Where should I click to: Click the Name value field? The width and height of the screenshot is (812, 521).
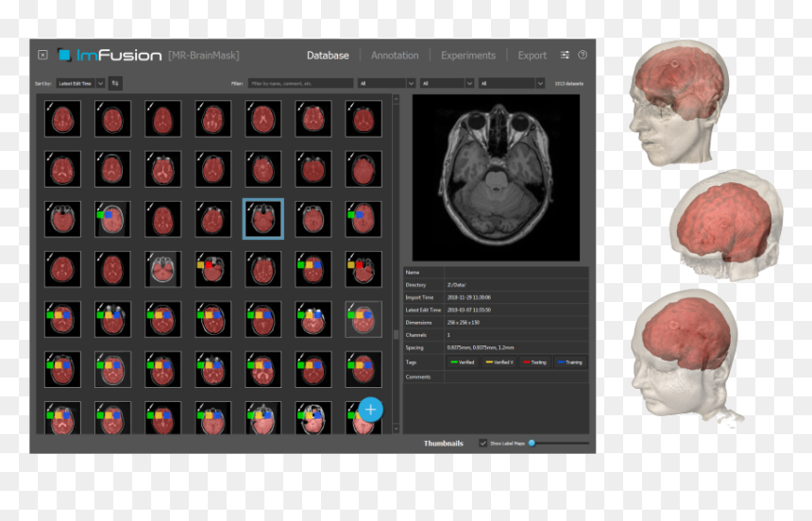[x=516, y=273]
